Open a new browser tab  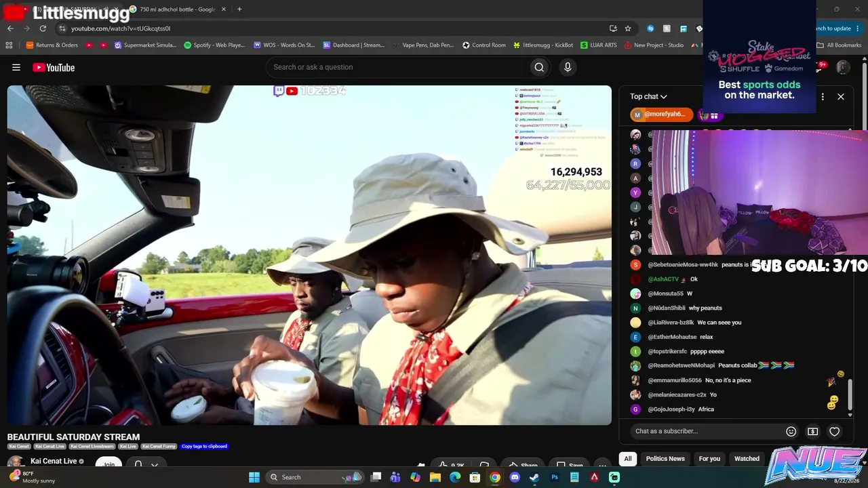click(239, 9)
